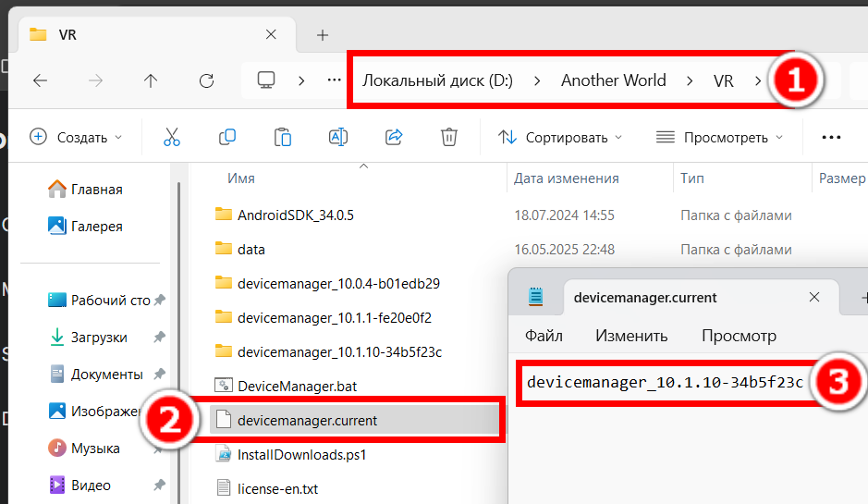
Task: Click the Share icon in toolbar
Action: tap(394, 137)
